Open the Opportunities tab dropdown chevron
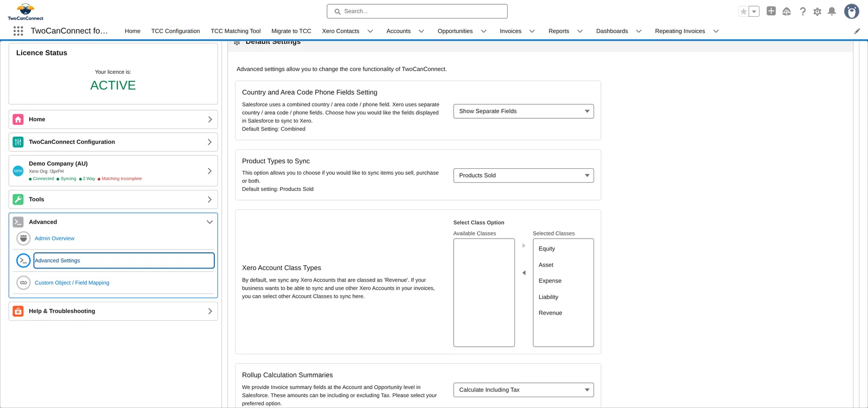 coord(483,31)
